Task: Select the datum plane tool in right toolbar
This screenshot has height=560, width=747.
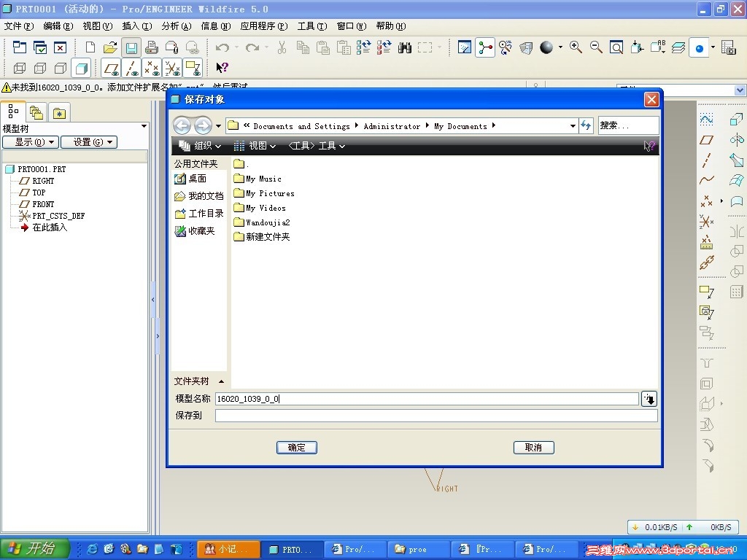Action: [x=706, y=140]
